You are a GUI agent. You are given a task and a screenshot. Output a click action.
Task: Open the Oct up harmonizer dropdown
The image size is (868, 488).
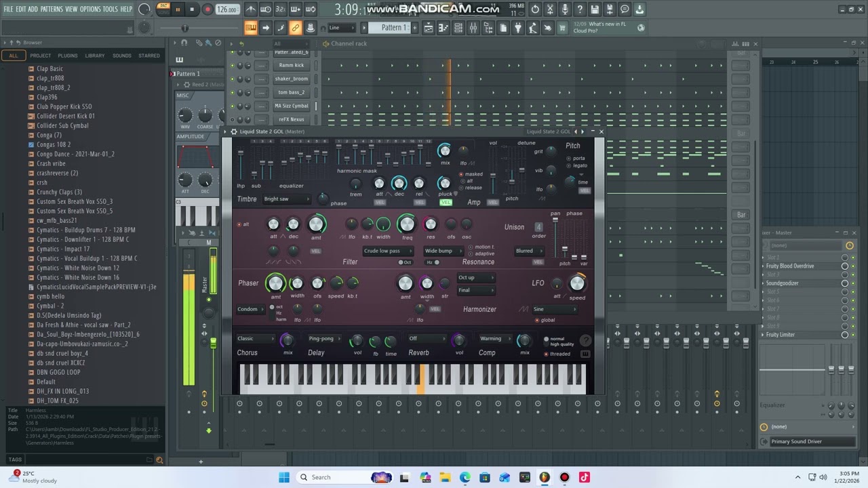476,277
